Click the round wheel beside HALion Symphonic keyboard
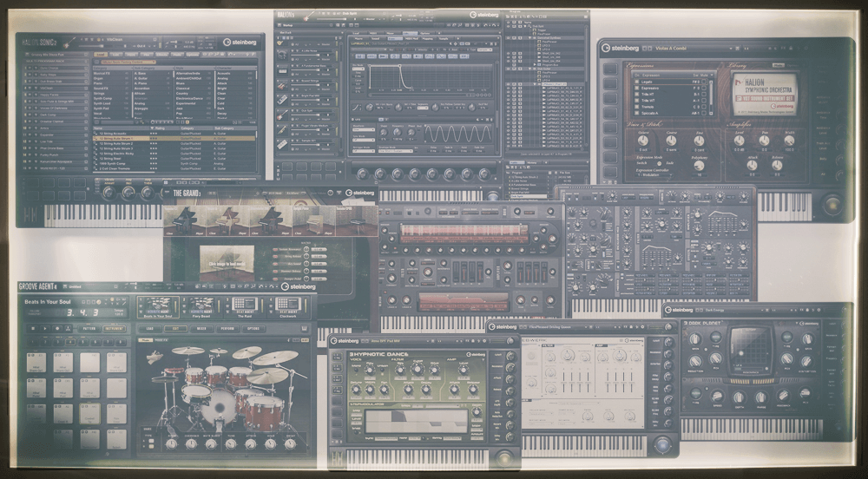868x479 pixels. tap(832, 205)
